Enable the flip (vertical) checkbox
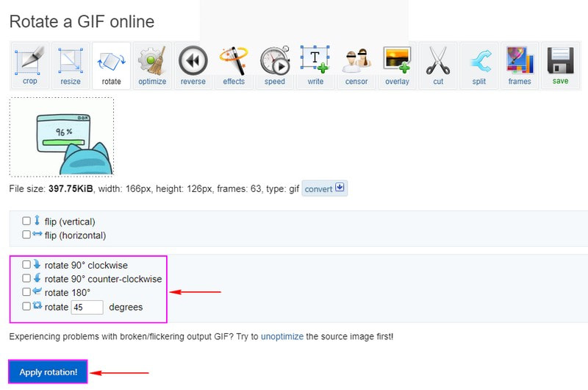The height and width of the screenshot is (390, 588). 26,221
